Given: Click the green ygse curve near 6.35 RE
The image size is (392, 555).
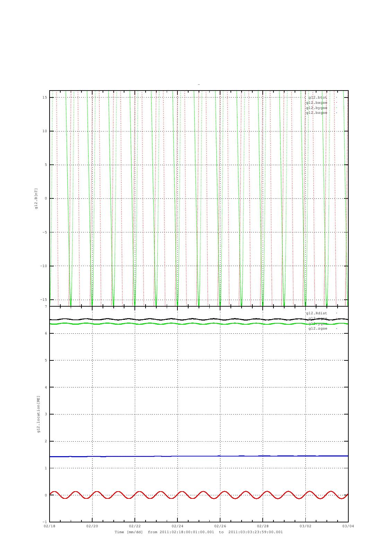Looking at the screenshot, I should [199, 324].
